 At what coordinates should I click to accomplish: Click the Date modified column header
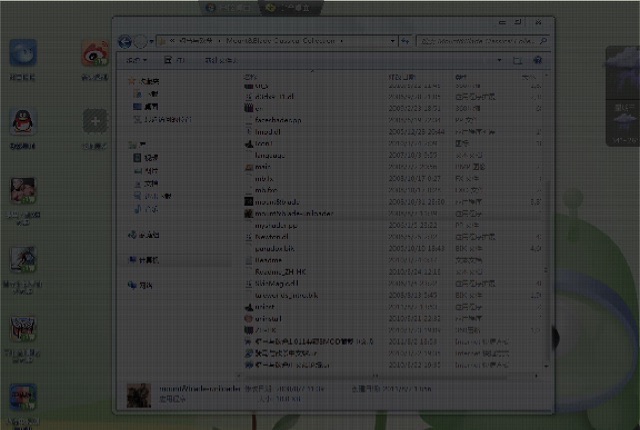pyautogui.click(x=410, y=76)
